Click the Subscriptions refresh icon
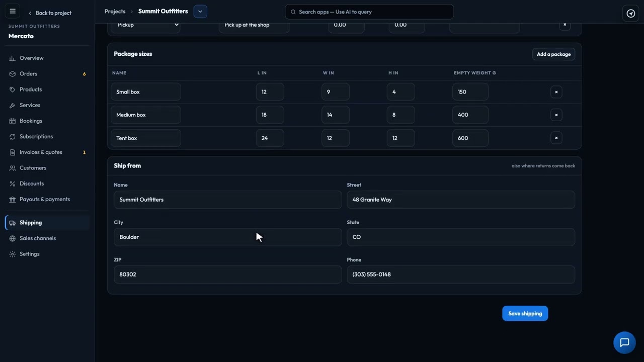This screenshot has height=362, width=644. tap(13, 137)
